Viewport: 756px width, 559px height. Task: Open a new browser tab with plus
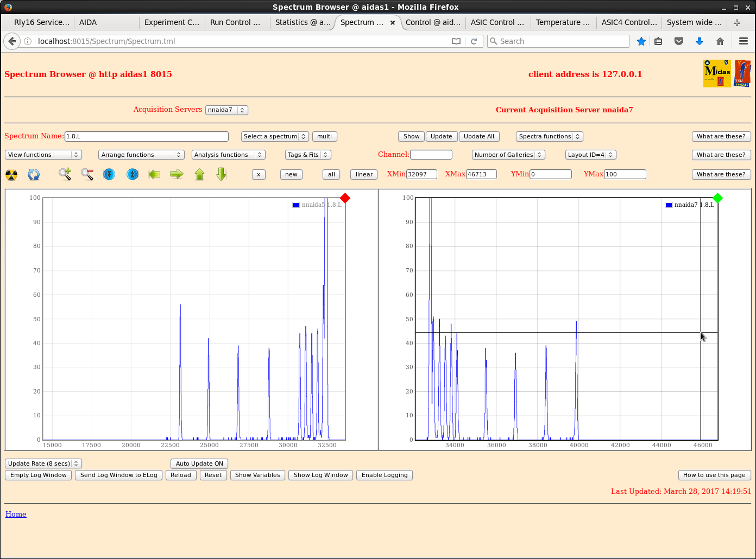[737, 22]
